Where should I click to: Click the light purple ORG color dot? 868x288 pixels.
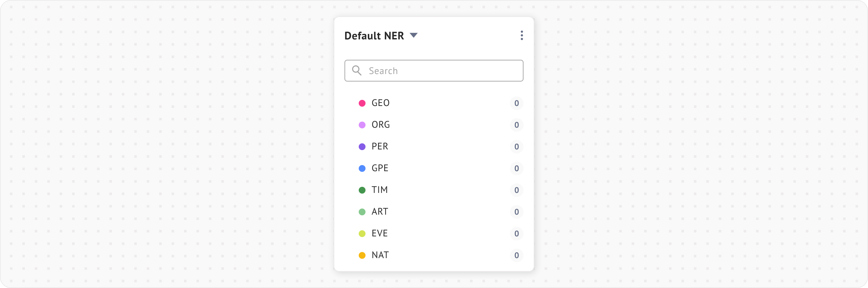[x=362, y=125]
